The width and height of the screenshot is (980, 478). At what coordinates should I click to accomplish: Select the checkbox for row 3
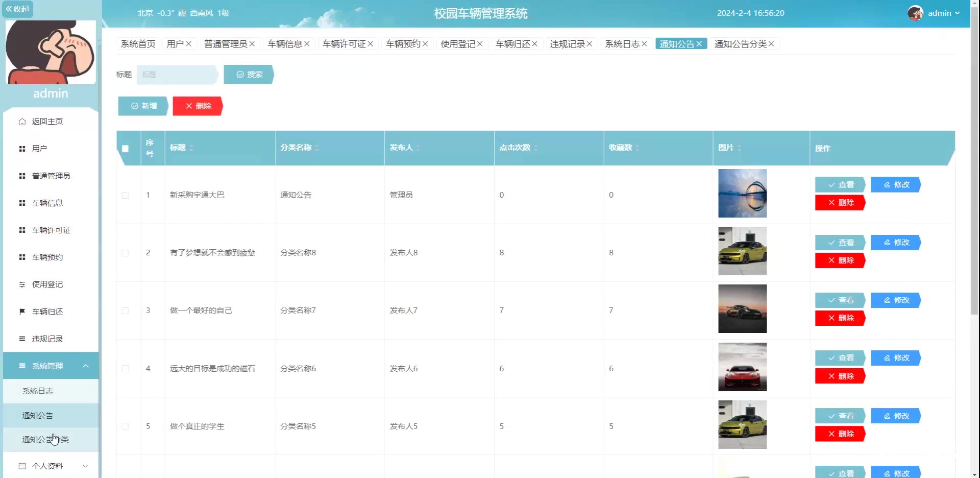click(x=125, y=310)
